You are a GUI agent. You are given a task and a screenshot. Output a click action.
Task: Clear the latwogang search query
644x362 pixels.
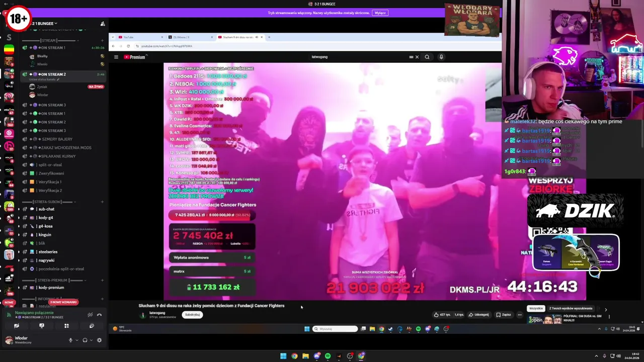(x=417, y=57)
